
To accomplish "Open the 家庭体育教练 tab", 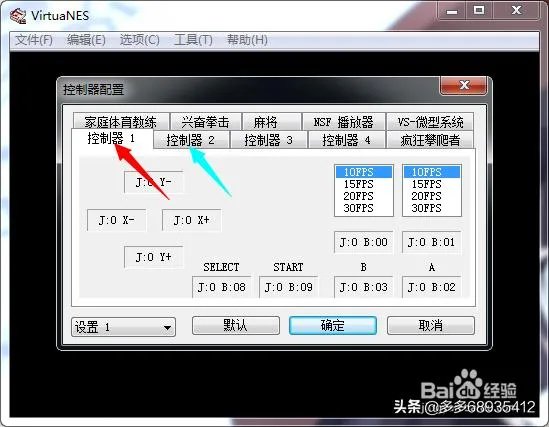I will (121, 121).
